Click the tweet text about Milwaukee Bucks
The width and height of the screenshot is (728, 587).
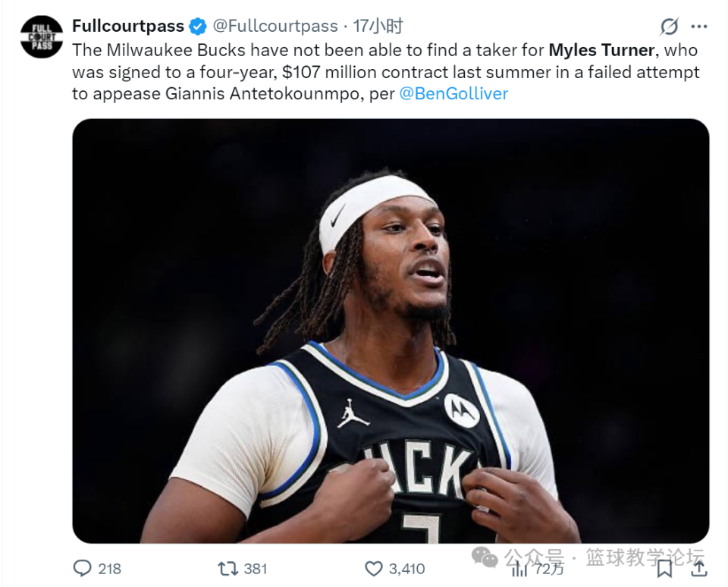tap(386, 72)
